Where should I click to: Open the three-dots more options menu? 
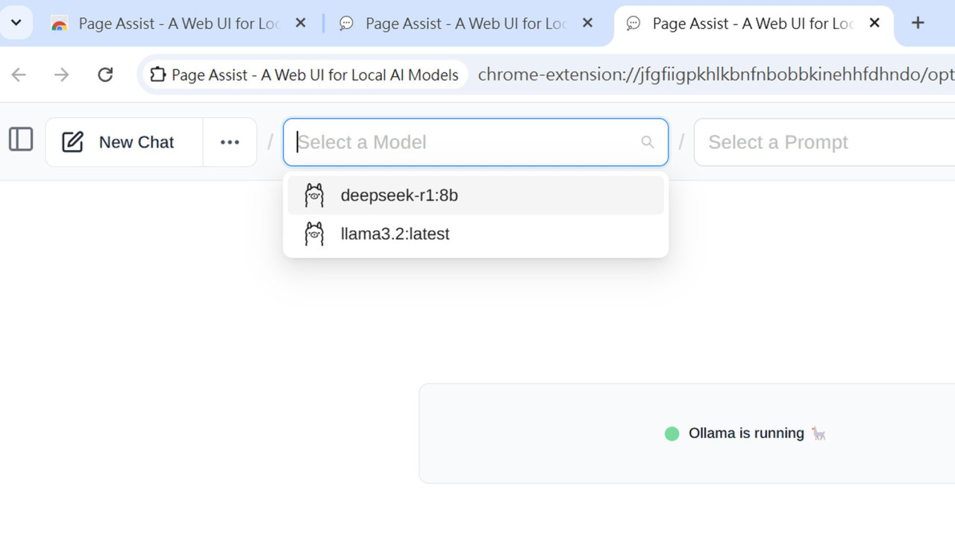[230, 142]
